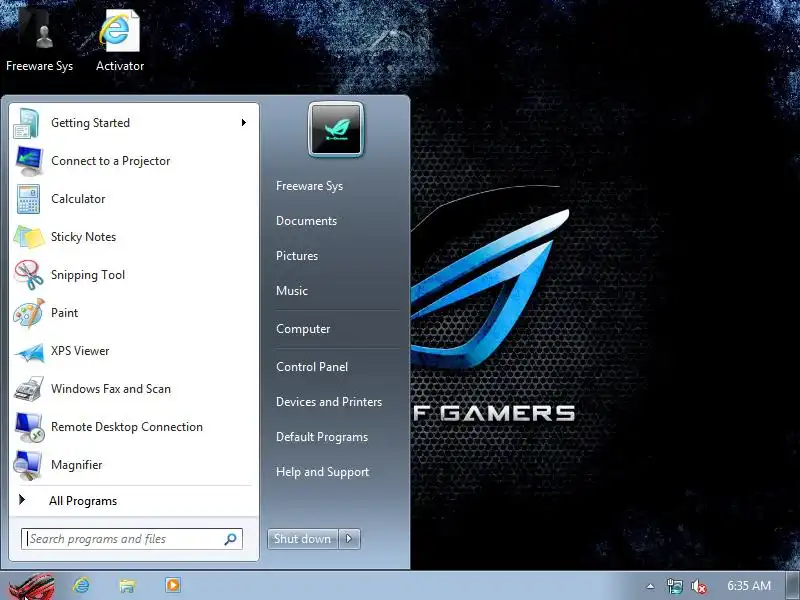The width and height of the screenshot is (800, 600).
Task: Launch Windows Media Player from the taskbar
Action: (x=172, y=585)
